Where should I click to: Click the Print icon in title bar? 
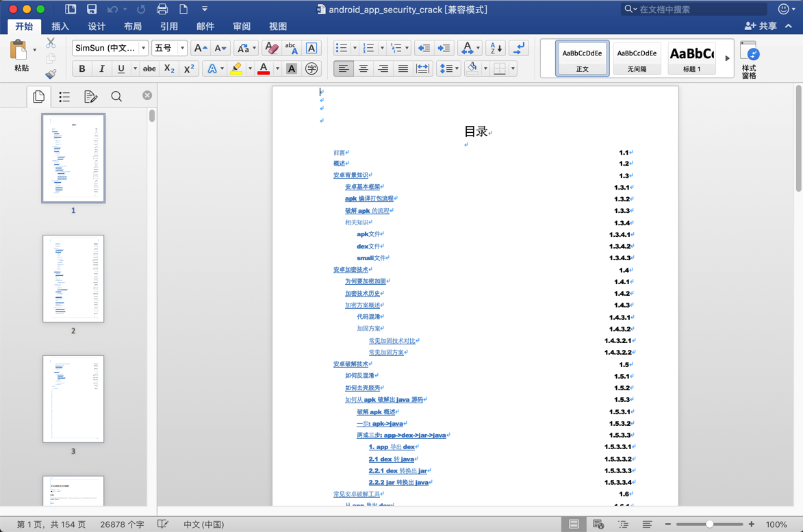(162, 9)
